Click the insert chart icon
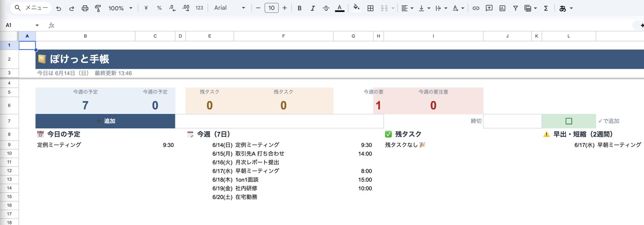This screenshot has width=644, height=225. (502, 8)
